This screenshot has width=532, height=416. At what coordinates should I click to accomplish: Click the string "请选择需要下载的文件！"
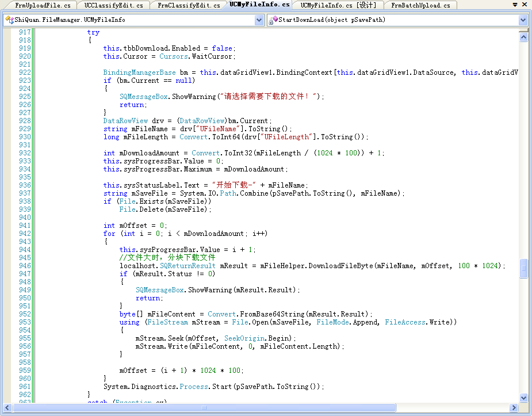pyautogui.click(x=267, y=96)
